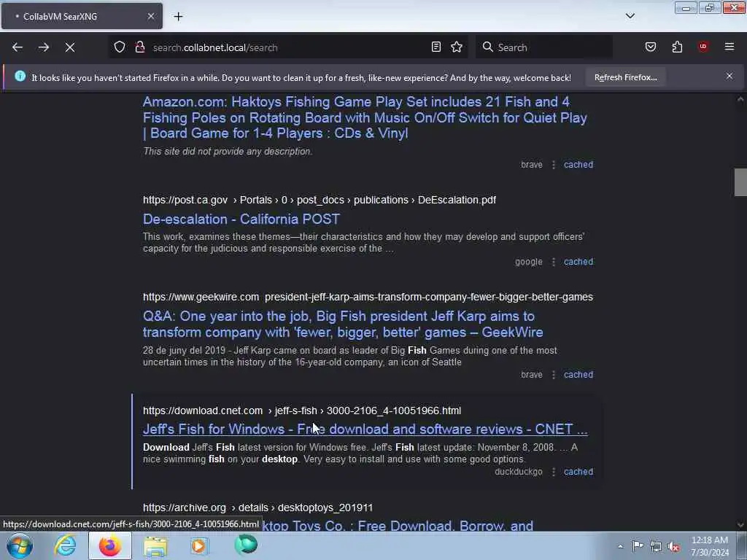Open the padlock site information icon
747x560 pixels.
click(x=139, y=47)
